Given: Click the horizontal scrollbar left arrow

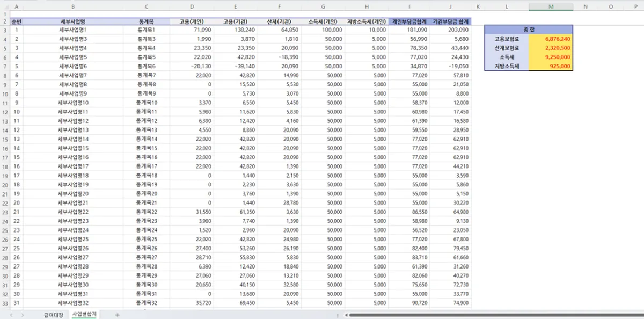Looking at the screenshot, I should (347, 315).
